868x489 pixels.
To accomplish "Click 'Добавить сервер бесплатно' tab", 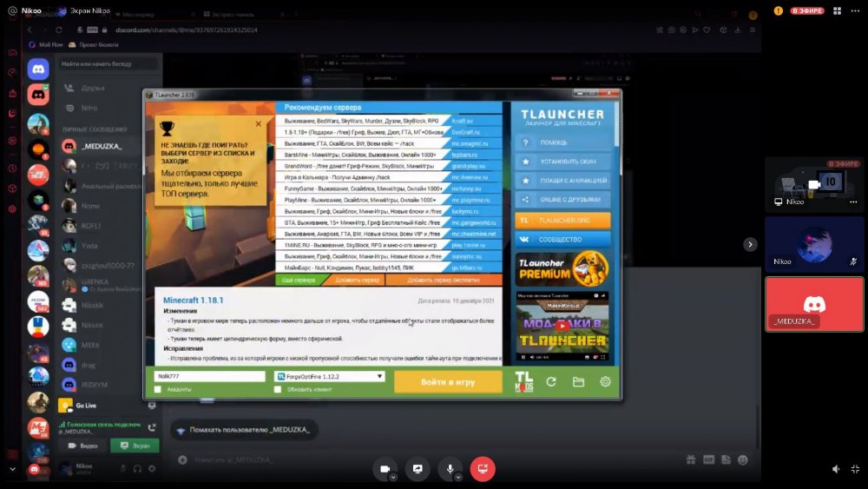I will pyautogui.click(x=444, y=281).
